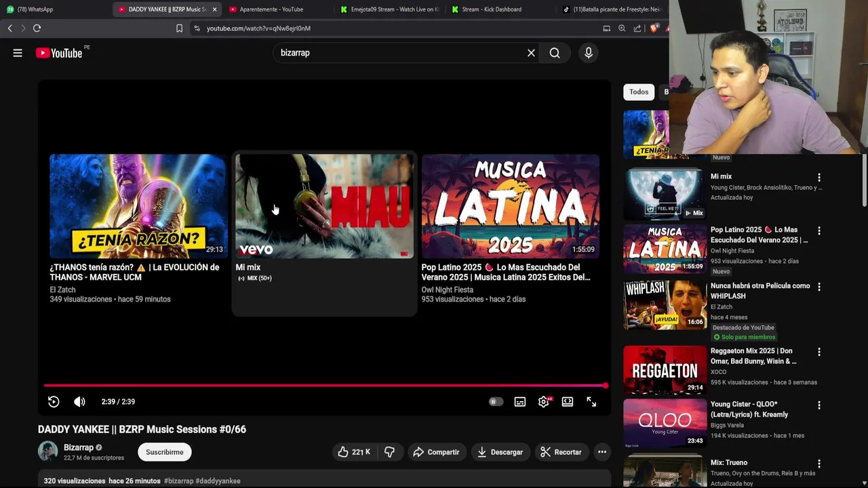
Task: Open the El Zatch channel under the Thanos card
Action: click(62, 290)
